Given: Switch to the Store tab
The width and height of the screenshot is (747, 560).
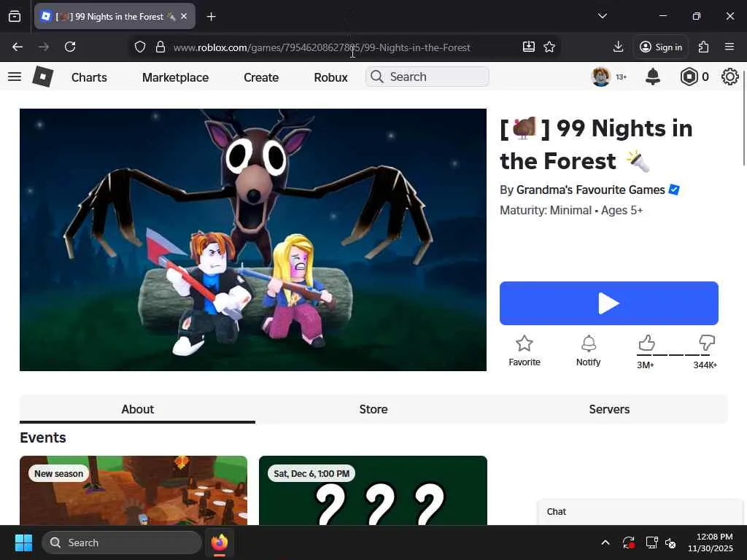Looking at the screenshot, I should (x=373, y=409).
